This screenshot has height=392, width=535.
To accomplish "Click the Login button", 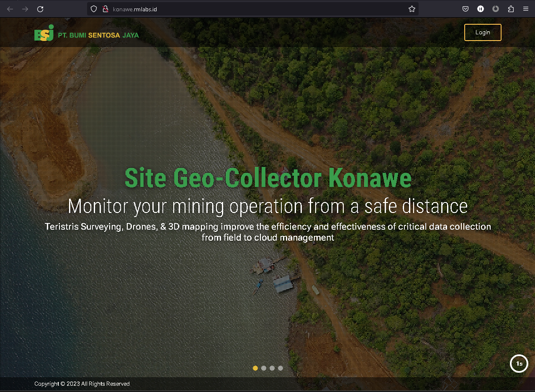I will tap(483, 32).
